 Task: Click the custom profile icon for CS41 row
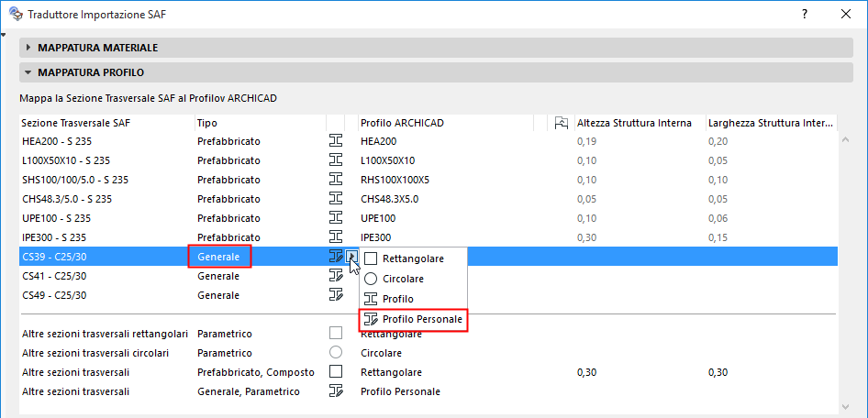[335, 276]
